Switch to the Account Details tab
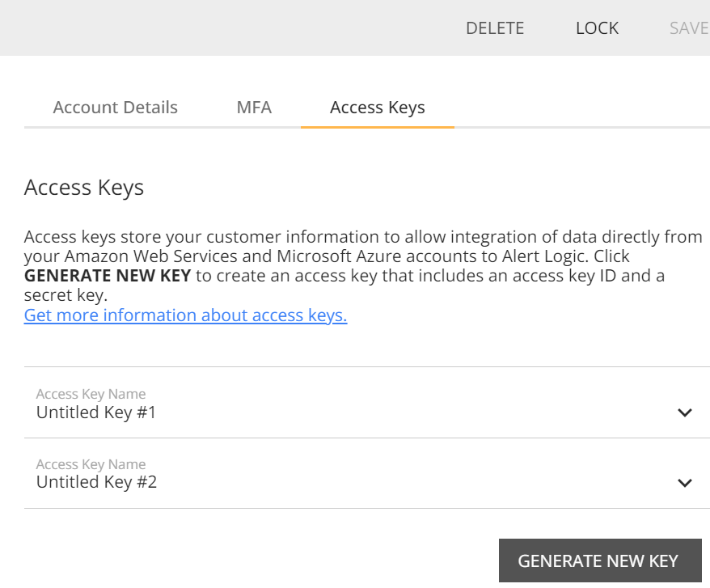 [x=115, y=107]
